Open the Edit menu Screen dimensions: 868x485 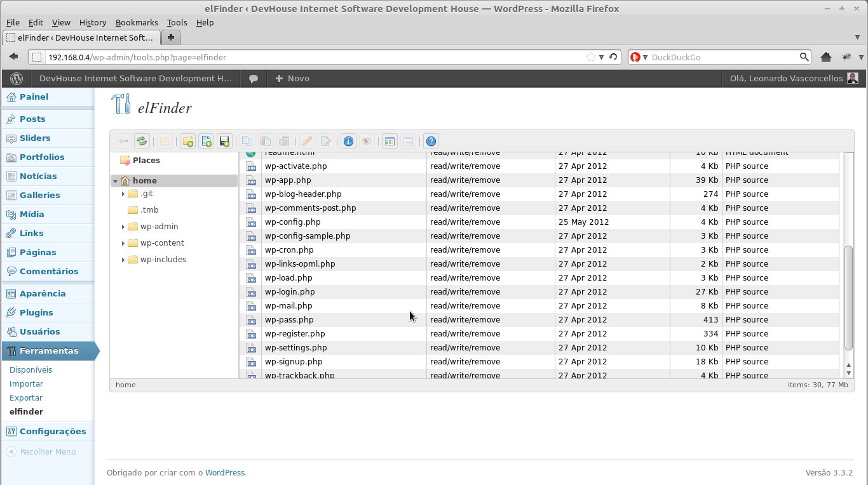(36, 22)
